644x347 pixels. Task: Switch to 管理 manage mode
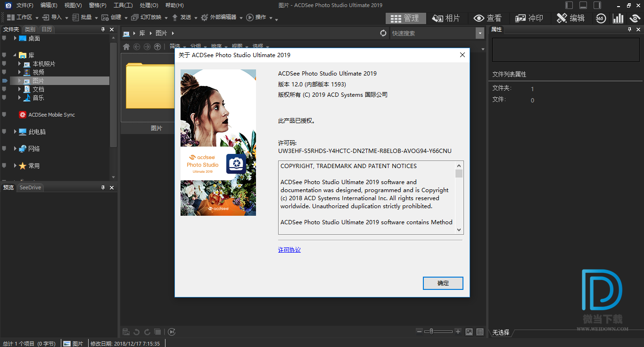pyautogui.click(x=405, y=18)
